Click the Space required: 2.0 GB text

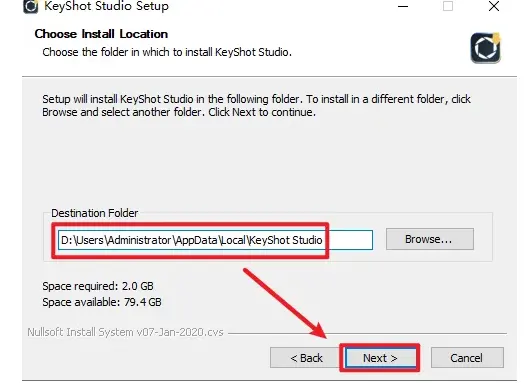tap(98, 286)
